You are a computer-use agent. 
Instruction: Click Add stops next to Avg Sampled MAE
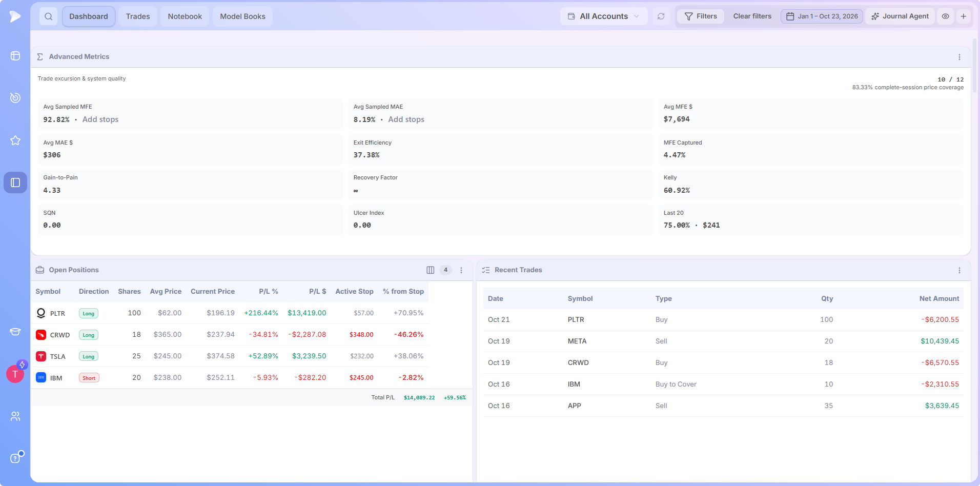pos(406,119)
